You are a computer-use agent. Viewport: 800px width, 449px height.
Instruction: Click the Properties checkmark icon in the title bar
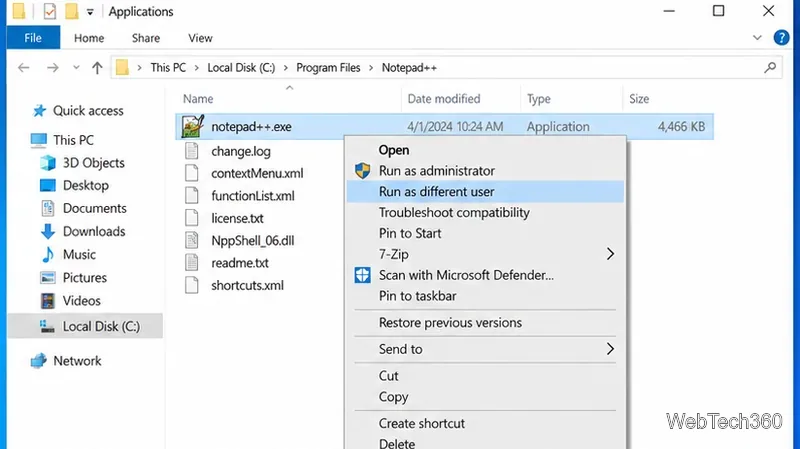[x=49, y=11]
